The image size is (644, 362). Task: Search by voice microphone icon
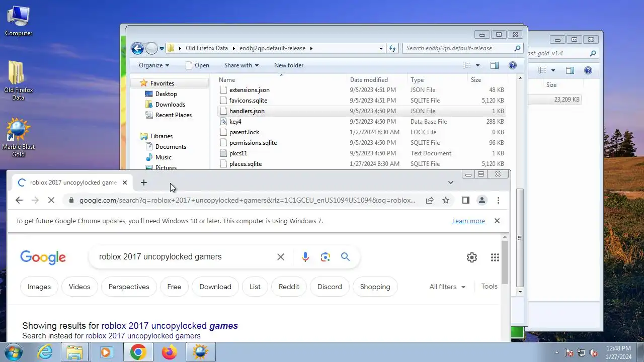[305, 257]
